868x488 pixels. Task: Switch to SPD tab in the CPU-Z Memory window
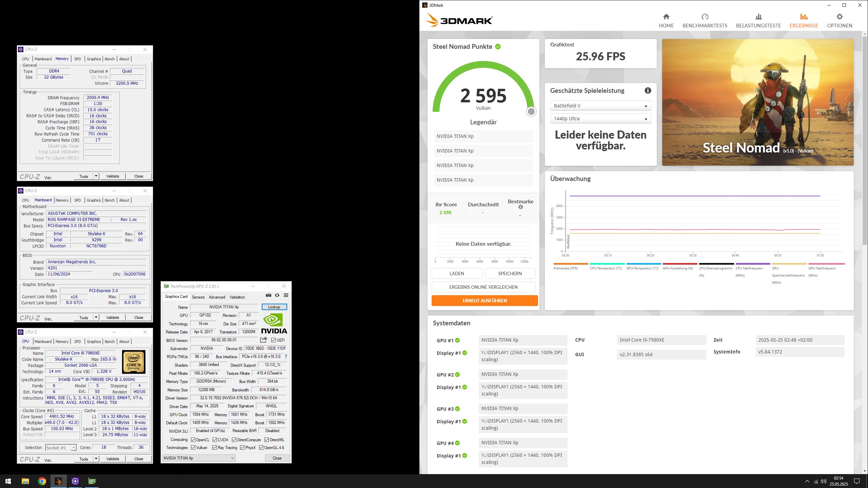pyautogui.click(x=78, y=59)
